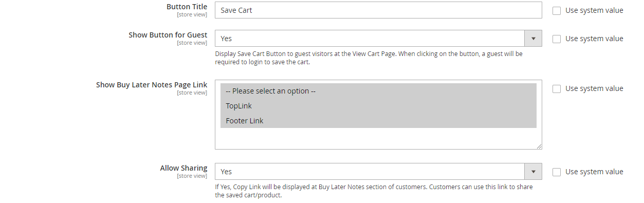Click the Show Buy Later Notes Page Link label
This screenshot has width=644, height=203.
[x=152, y=85]
